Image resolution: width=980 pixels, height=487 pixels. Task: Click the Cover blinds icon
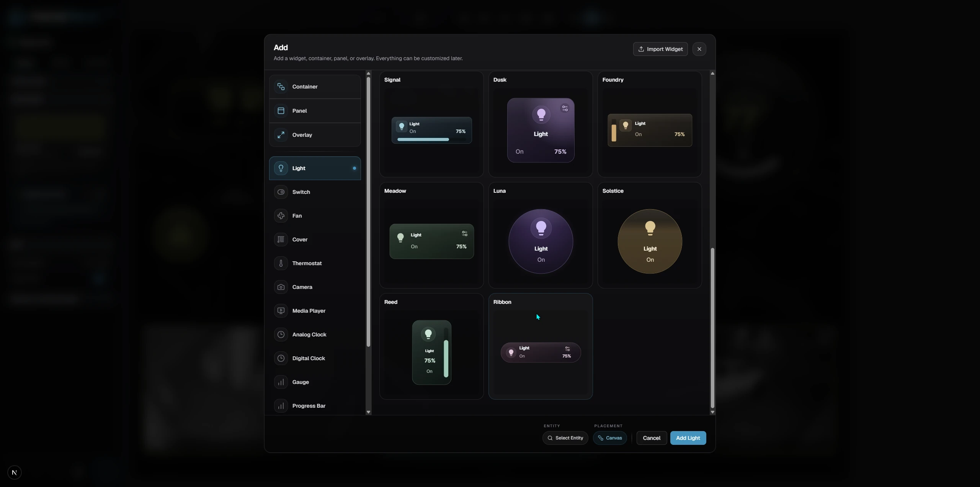[x=281, y=239]
